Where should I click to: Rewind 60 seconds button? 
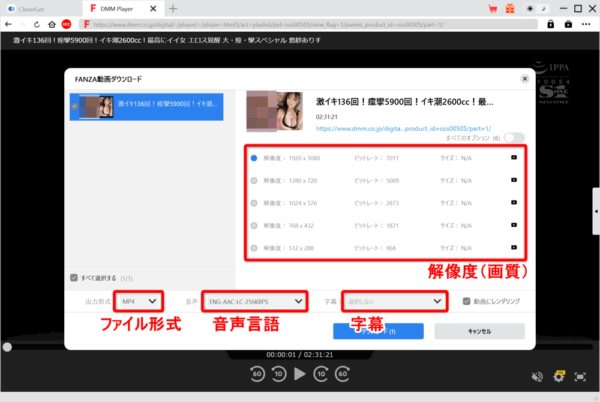pos(258,374)
